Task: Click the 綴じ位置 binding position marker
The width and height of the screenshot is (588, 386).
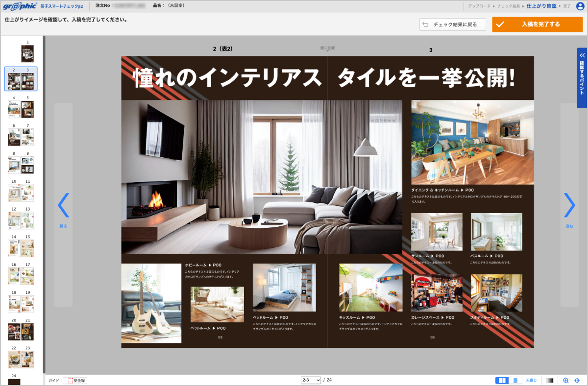Action: coord(327,48)
